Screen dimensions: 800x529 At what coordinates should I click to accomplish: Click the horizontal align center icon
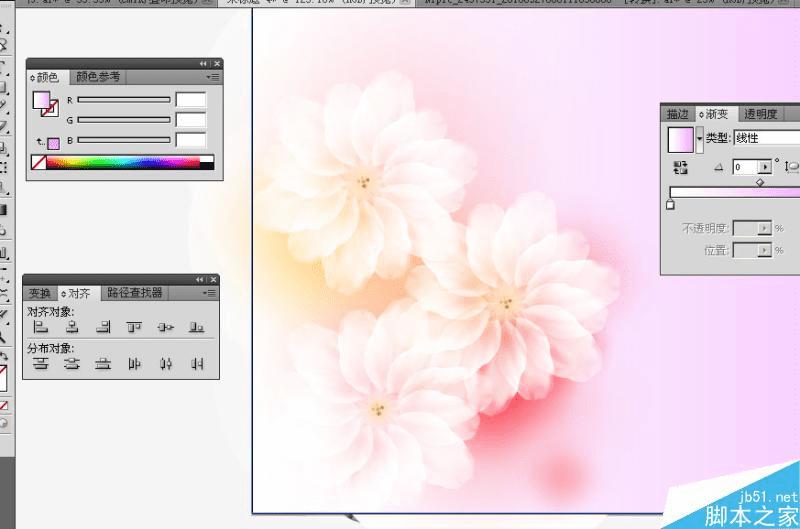click(x=72, y=326)
